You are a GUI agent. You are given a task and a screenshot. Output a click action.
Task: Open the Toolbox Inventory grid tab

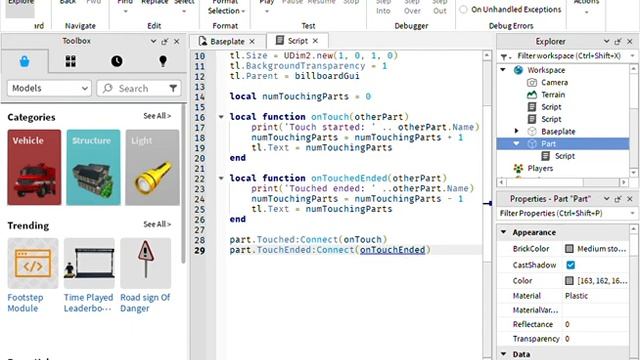(x=71, y=62)
